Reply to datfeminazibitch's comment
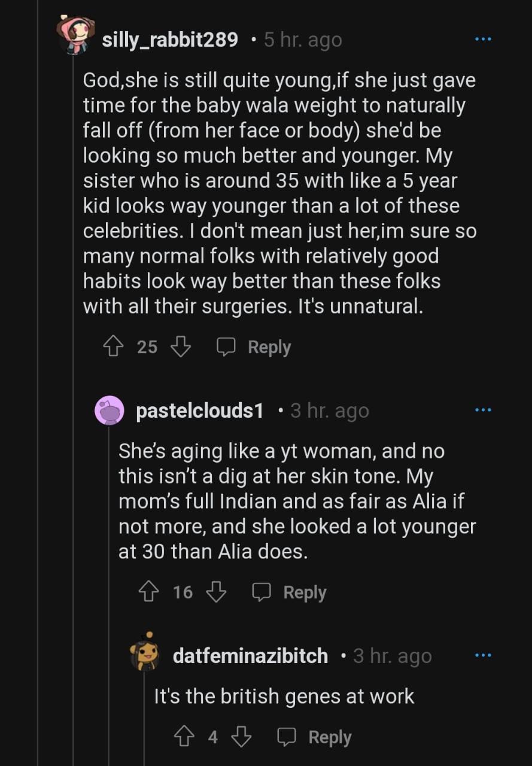Viewport: 532px width, 766px height. coord(314,737)
